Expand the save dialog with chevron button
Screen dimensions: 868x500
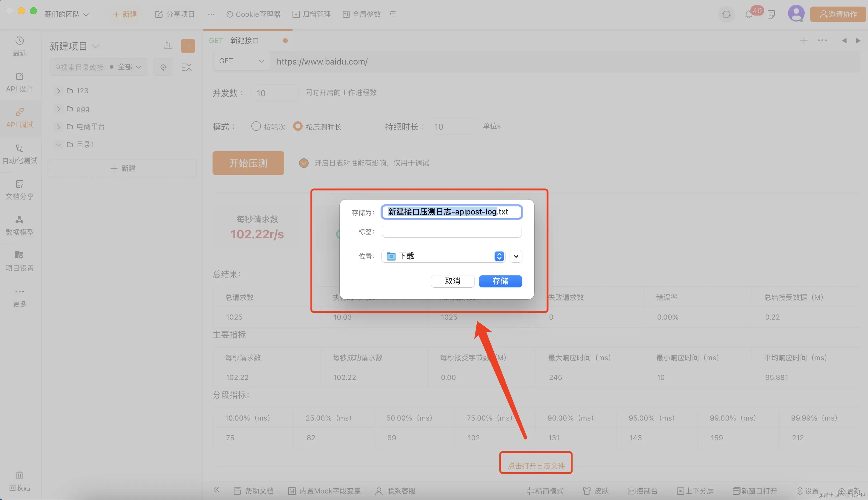coord(516,256)
